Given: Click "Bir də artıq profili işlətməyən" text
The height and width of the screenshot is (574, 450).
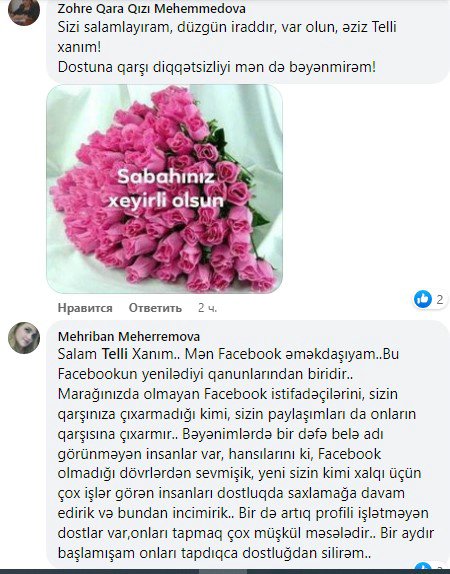Looking at the screenshot, I should [334, 513].
